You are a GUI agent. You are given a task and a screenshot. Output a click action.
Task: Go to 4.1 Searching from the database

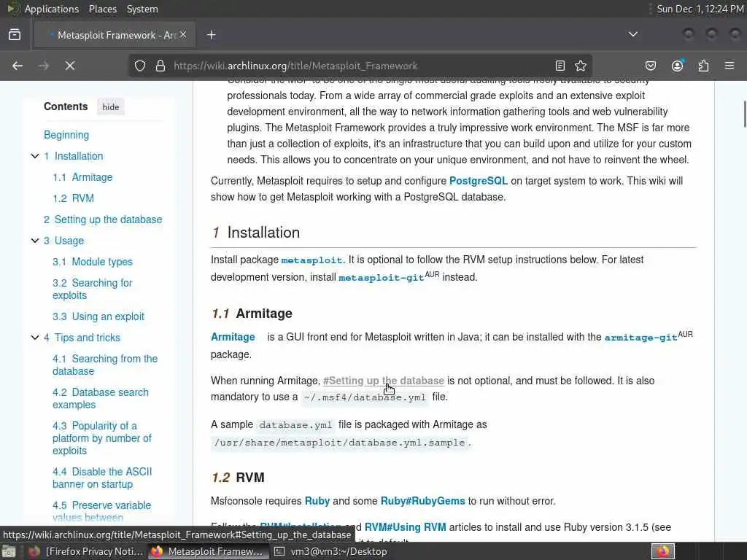[105, 365]
